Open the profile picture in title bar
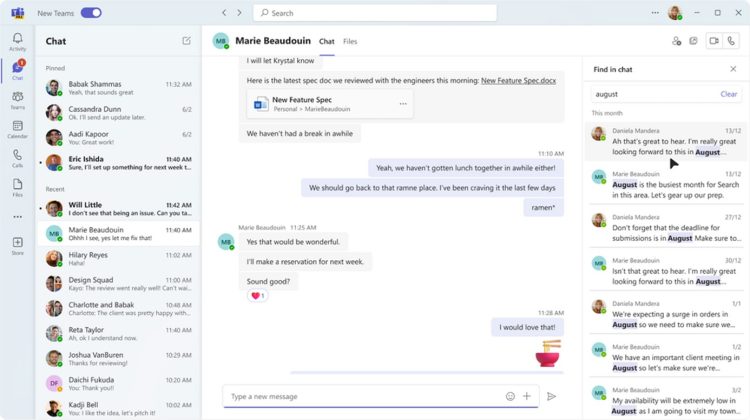Viewport: 750px width, 420px height. [x=675, y=13]
